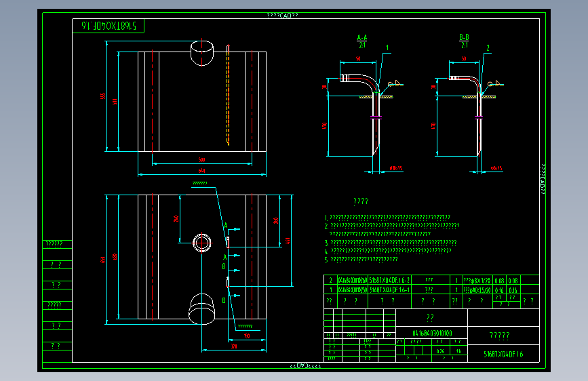Select the B-B section view label

[464, 37]
